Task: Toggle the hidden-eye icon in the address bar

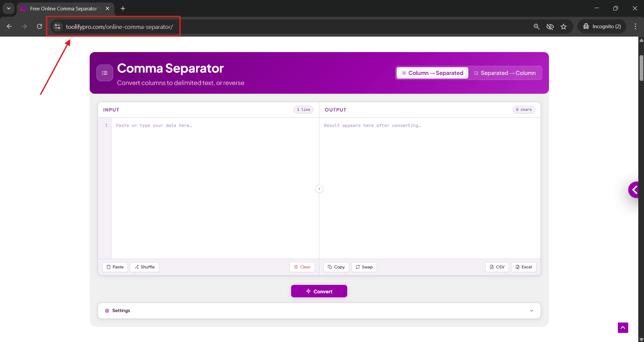Action: pyautogui.click(x=550, y=26)
